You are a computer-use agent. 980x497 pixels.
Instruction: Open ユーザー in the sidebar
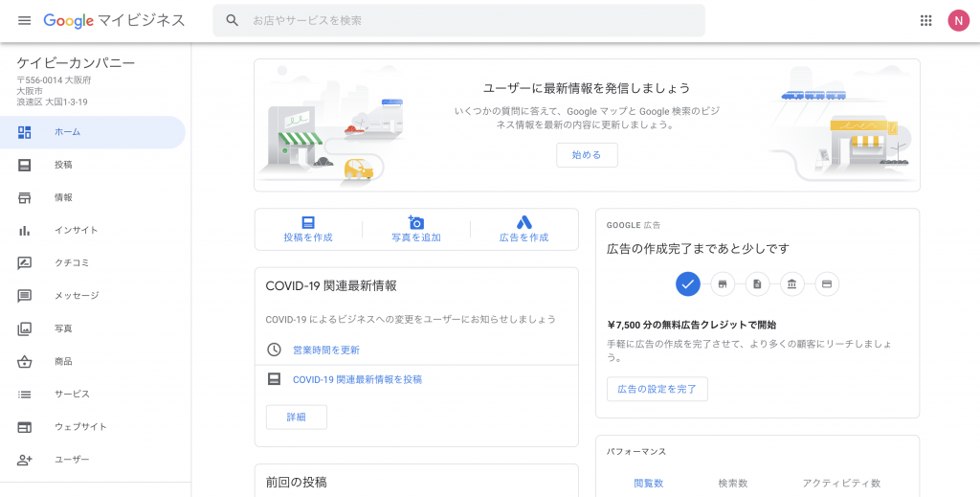[93, 460]
